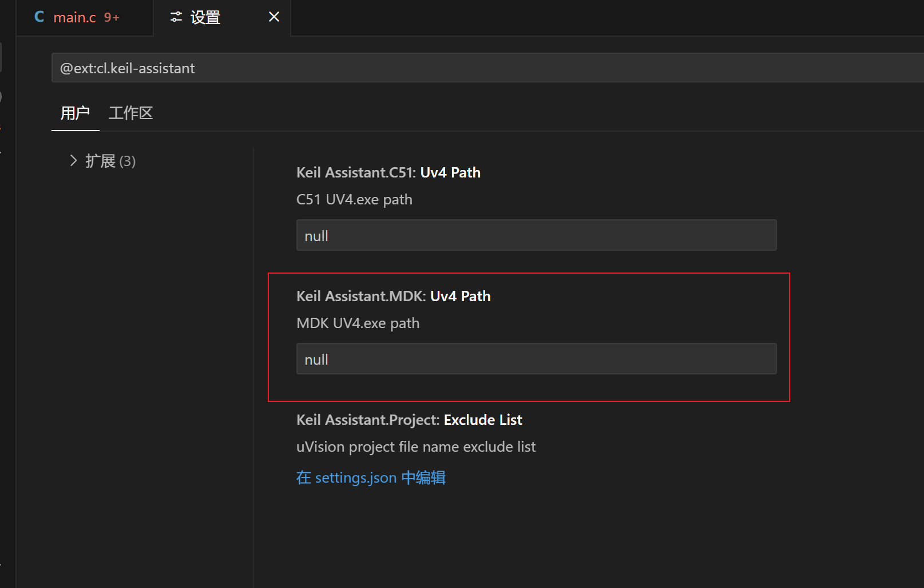Click the 'C51 UV4.exe path' description
This screenshot has height=588, width=924.
(354, 200)
